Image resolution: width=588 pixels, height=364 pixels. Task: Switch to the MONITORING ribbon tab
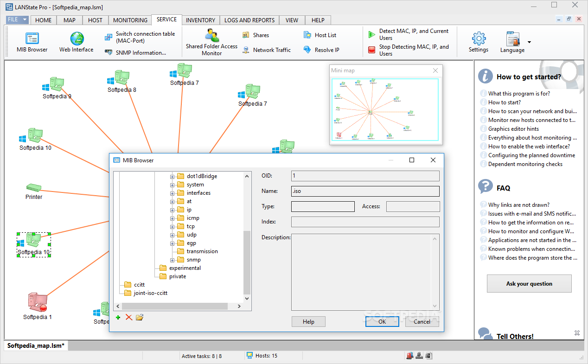pos(130,20)
